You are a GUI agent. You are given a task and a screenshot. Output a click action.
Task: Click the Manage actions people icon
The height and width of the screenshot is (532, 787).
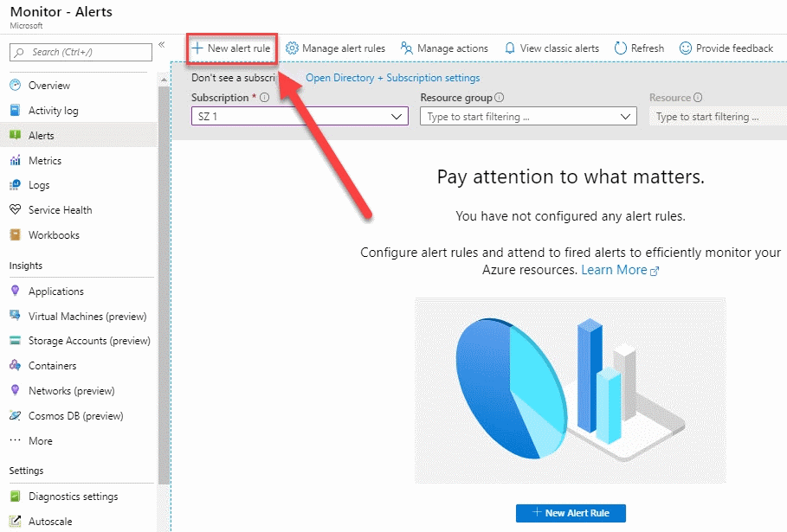click(407, 48)
